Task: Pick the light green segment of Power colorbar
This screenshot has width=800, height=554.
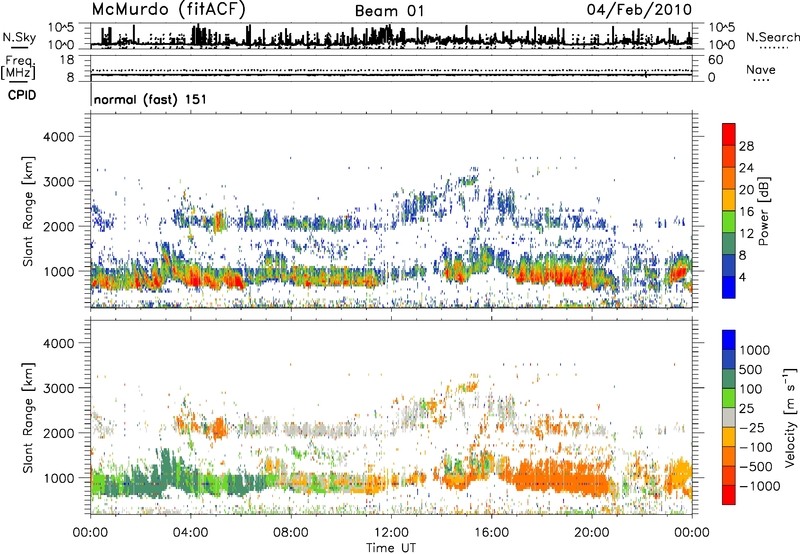Action: (729, 222)
